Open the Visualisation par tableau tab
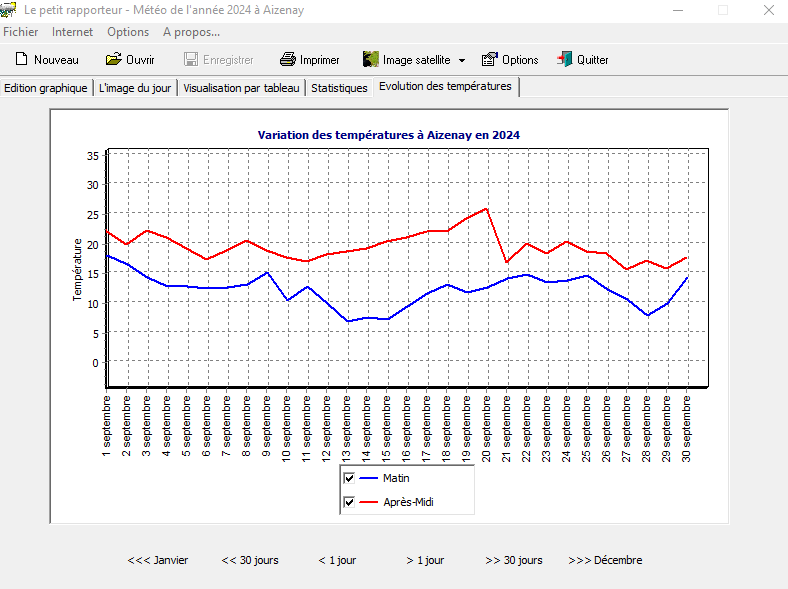The image size is (788, 589). [241, 88]
